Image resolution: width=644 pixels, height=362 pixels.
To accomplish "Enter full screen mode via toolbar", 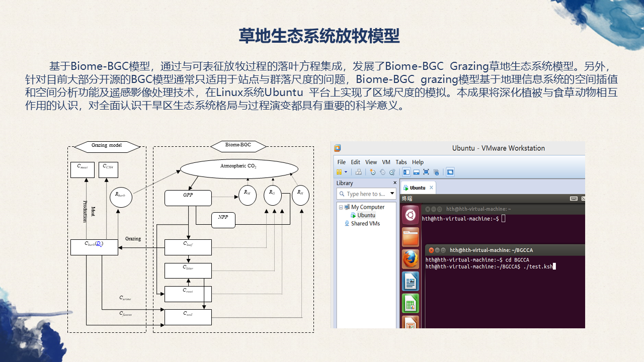I will tap(426, 172).
